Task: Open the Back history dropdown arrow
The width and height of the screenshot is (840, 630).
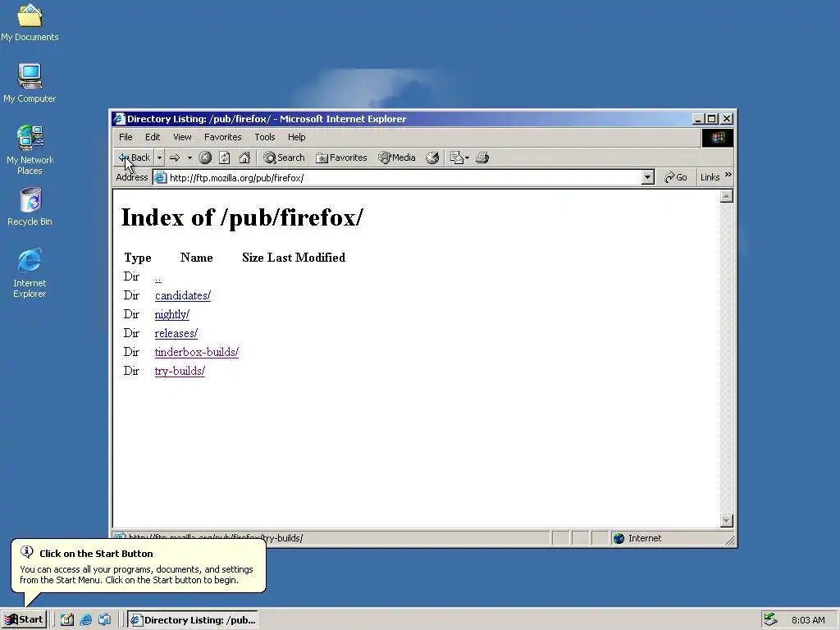Action: tap(159, 157)
